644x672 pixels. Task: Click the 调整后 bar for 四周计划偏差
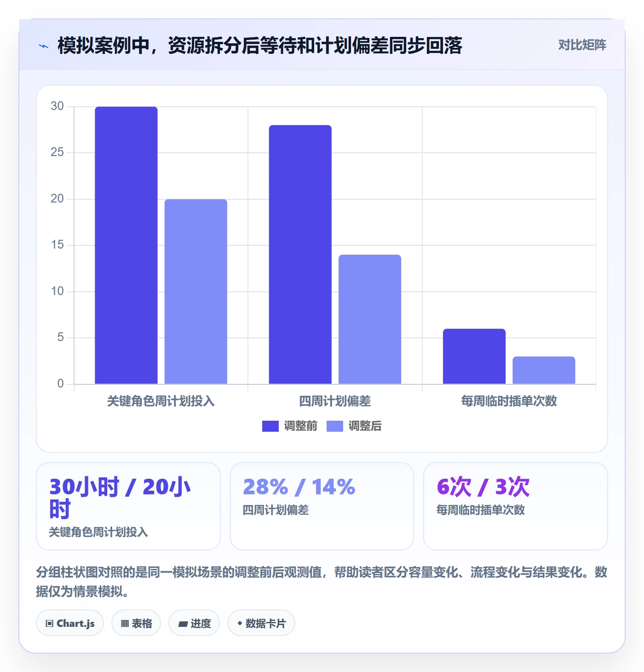coord(370,319)
